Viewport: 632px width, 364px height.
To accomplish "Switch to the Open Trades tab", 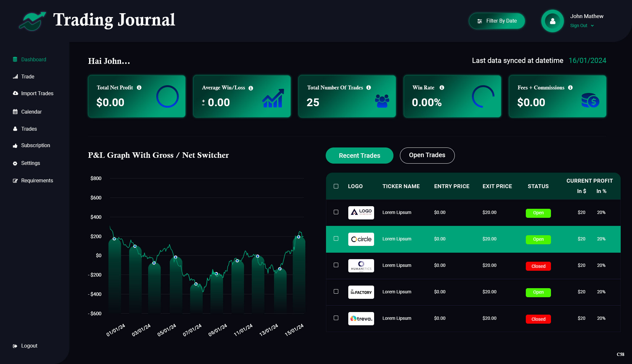I will [427, 155].
